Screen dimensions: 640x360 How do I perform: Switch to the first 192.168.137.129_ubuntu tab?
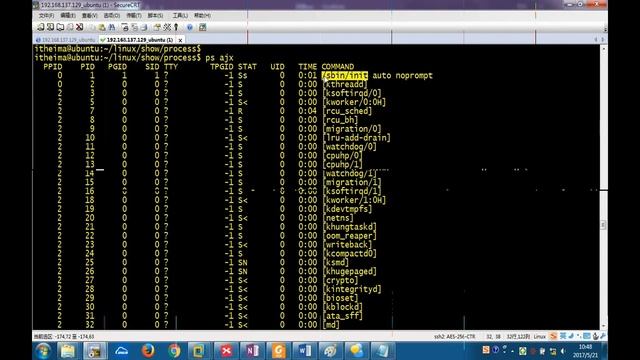click(65, 40)
